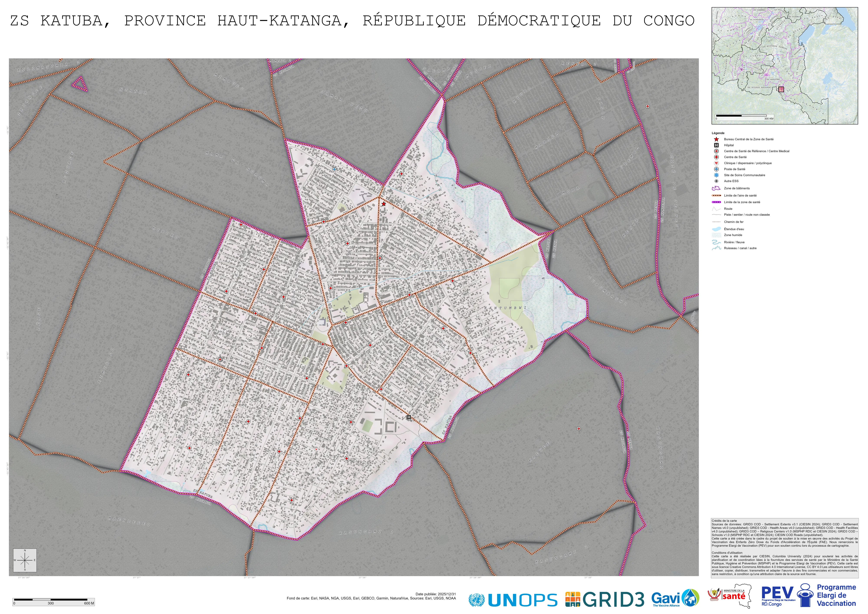The width and height of the screenshot is (868, 614).
Task: Click the 'Date publiée: 2025/12/31' text
Action: 436,594
